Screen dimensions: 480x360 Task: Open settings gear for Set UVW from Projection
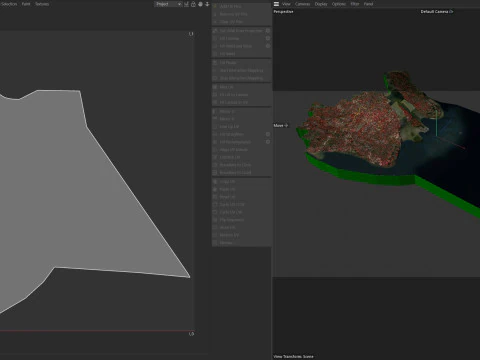[268, 30]
